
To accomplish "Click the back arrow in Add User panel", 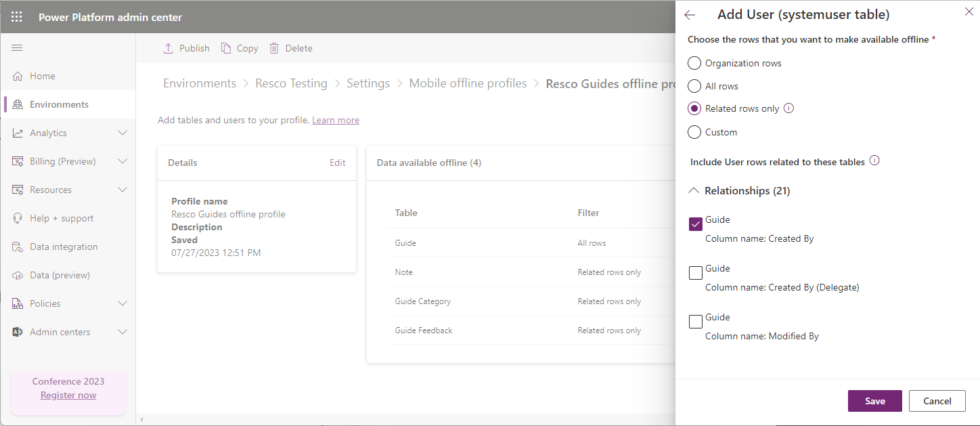I will tap(690, 15).
